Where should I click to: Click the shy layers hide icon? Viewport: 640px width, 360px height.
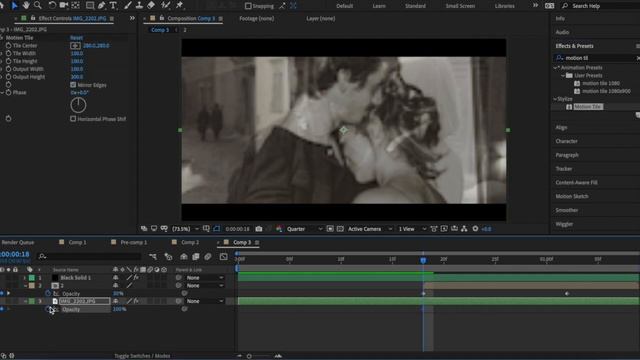184,257
